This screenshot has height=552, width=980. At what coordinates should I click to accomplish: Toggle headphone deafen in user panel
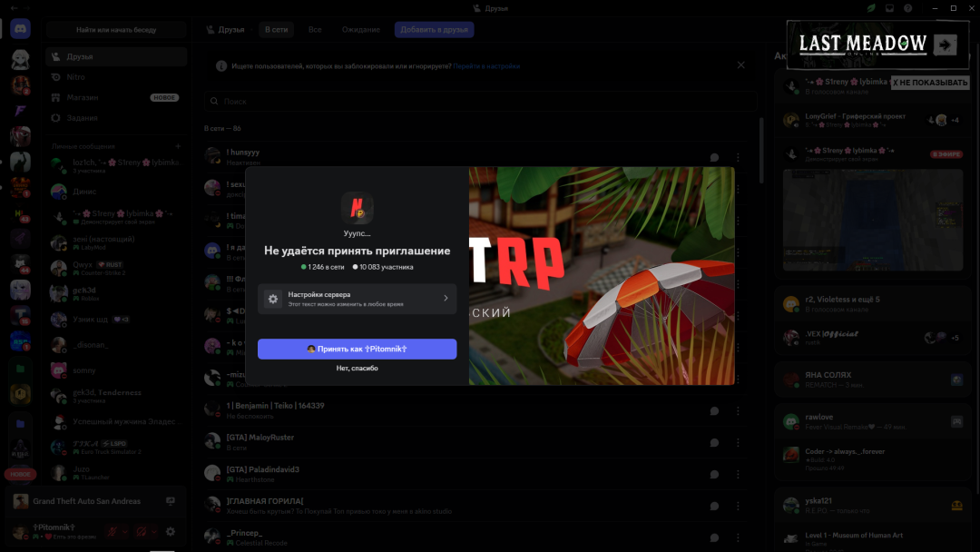tap(141, 532)
